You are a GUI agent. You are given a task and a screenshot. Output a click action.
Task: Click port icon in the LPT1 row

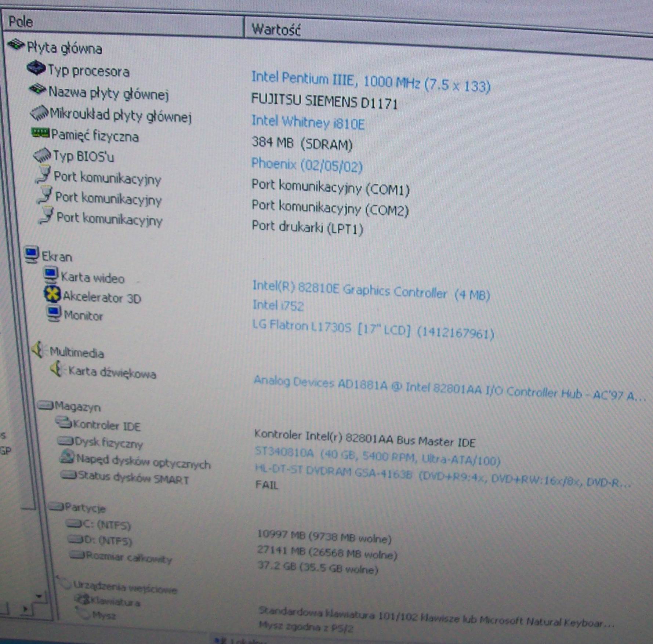[46, 215]
